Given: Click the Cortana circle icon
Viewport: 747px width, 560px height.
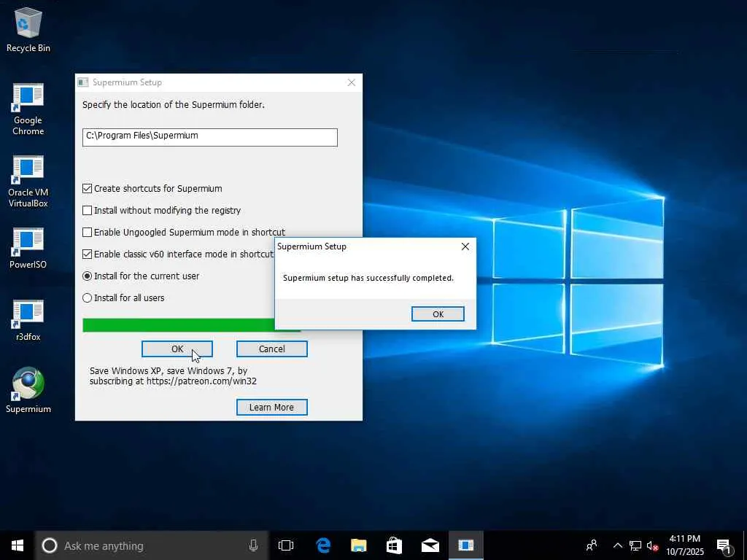Looking at the screenshot, I should click(x=50, y=545).
